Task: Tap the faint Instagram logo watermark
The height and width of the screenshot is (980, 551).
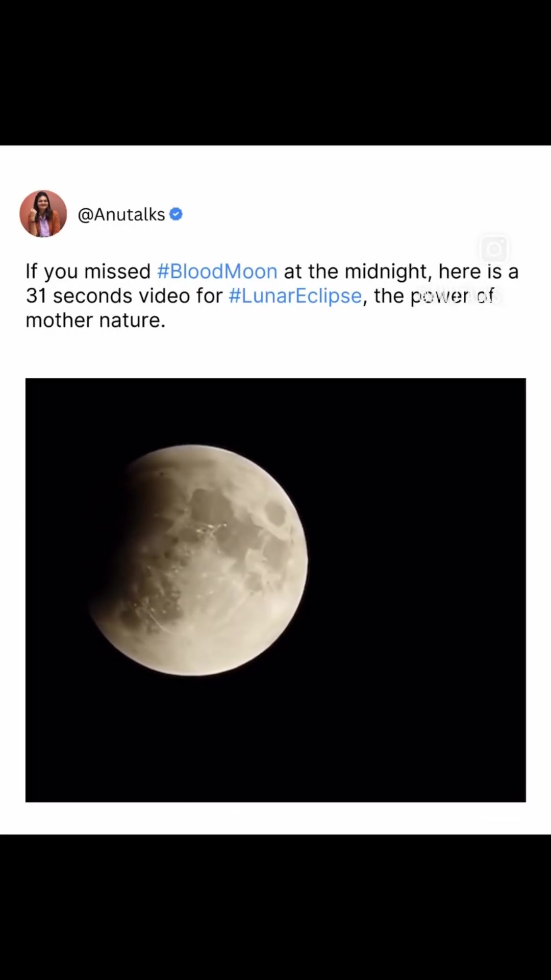Action: [494, 249]
